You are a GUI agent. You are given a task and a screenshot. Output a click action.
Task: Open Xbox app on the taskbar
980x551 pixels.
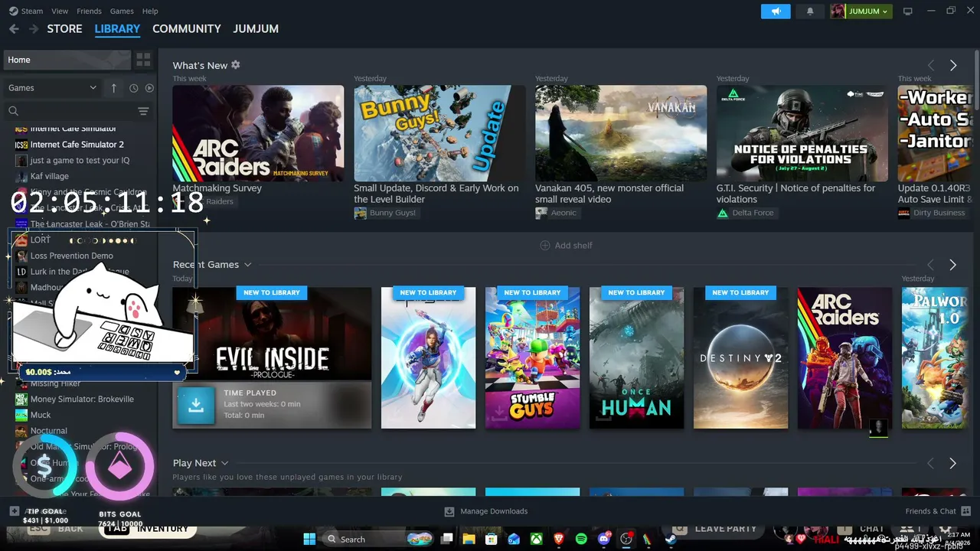[x=536, y=540]
